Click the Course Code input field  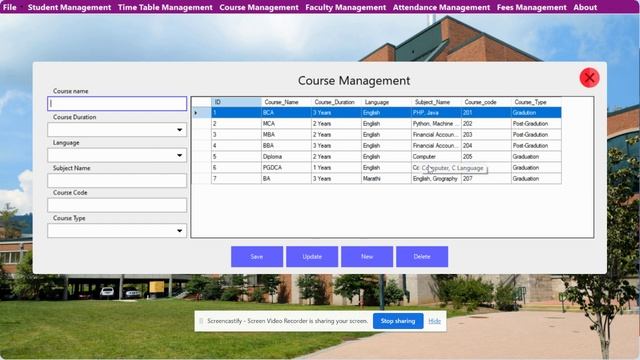point(117,205)
